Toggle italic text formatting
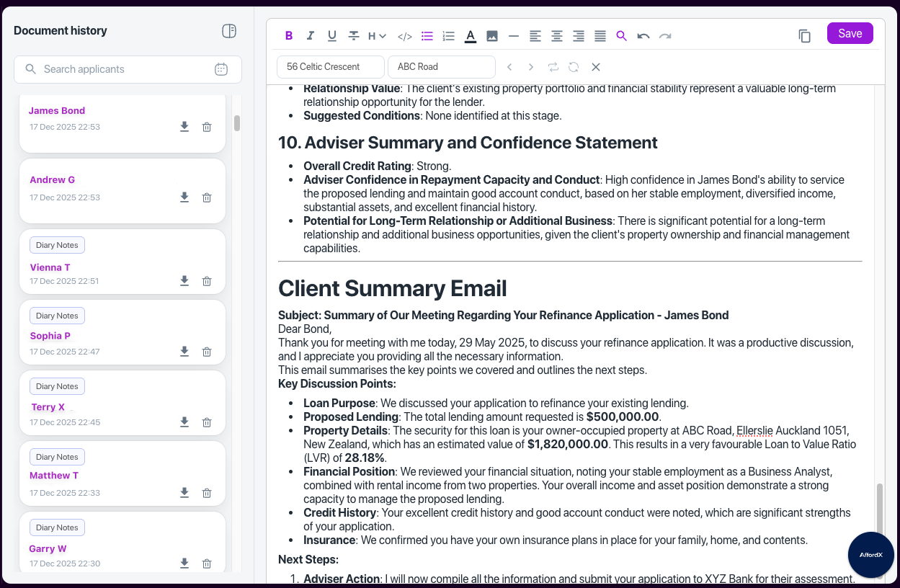This screenshot has width=900, height=588. [311, 36]
